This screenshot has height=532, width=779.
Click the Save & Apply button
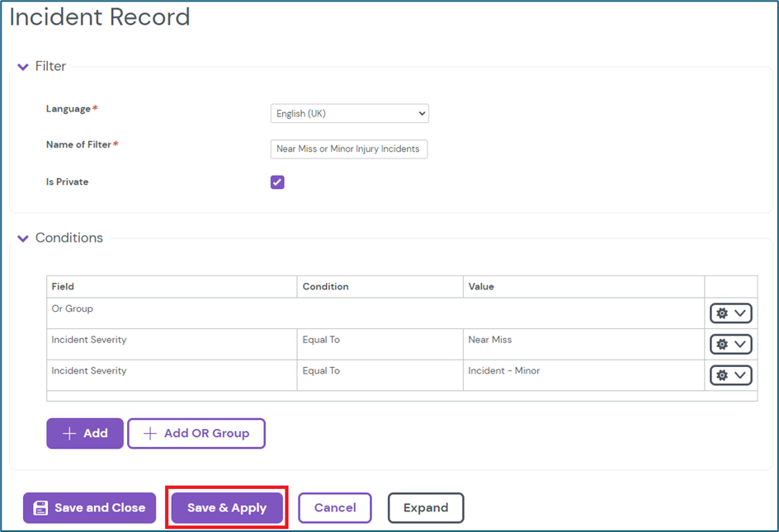pos(227,508)
